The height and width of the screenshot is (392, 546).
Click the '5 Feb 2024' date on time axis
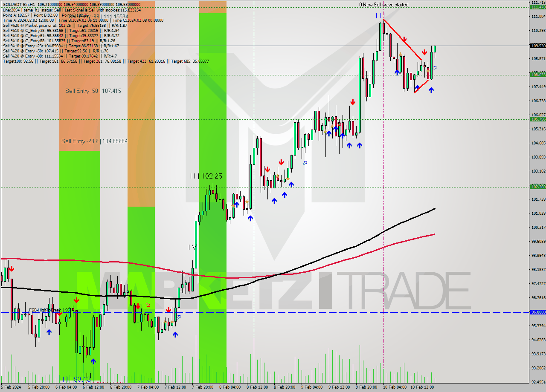click(x=11, y=387)
